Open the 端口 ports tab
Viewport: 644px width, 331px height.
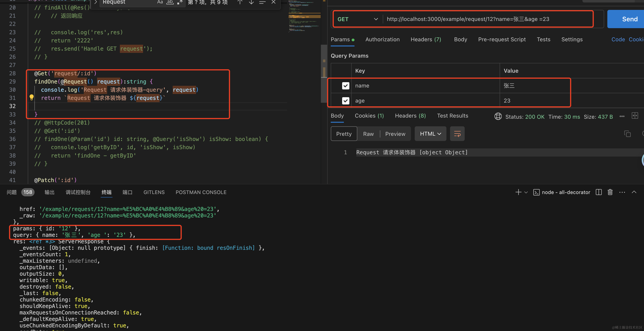pyautogui.click(x=127, y=192)
